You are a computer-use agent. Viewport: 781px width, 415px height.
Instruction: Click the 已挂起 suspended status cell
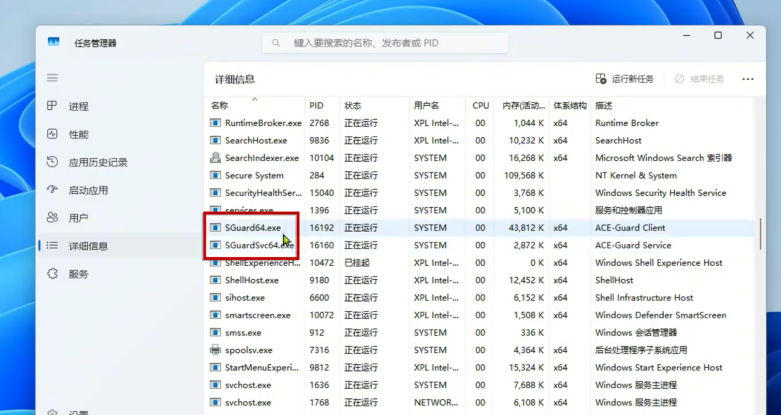(x=357, y=263)
